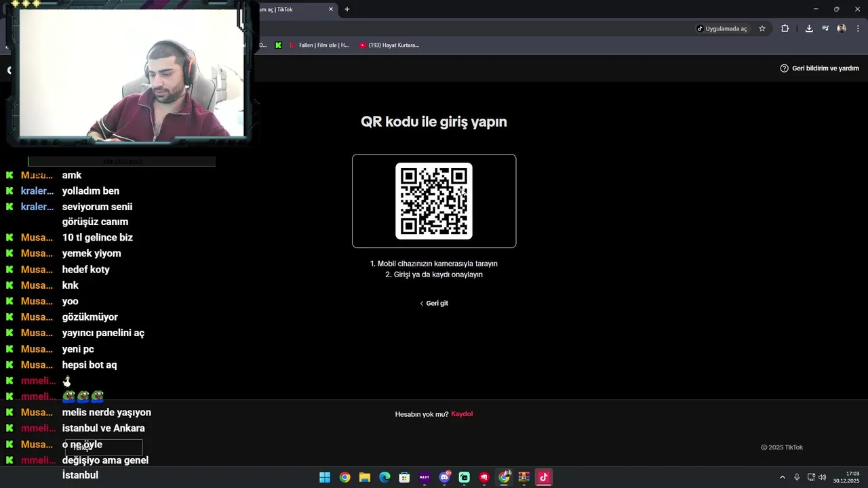Image resolution: width=868 pixels, height=488 pixels.
Task: Open the Chrome extensions puzzle icon
Action: 785,28
